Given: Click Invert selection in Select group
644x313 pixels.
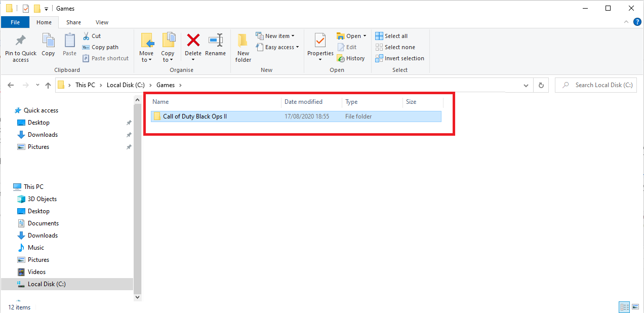Looking at the screenshot, I should 399,58.
